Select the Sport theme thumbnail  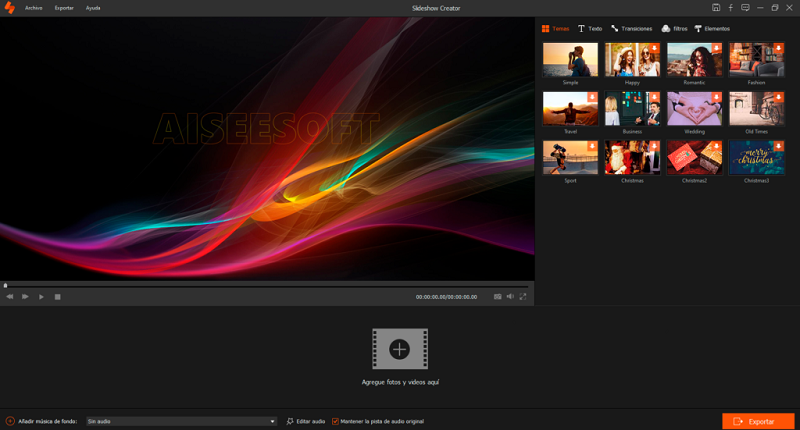coord(570,158)
